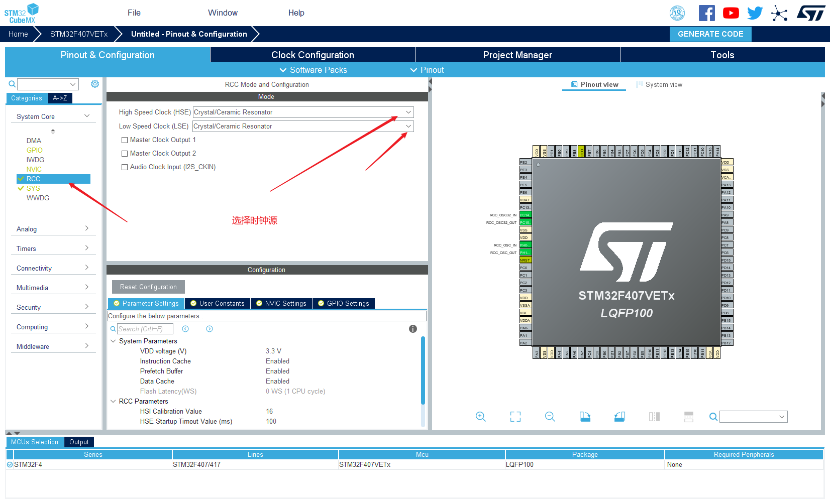Click the PC14 pin RCC_OSC32_IN

point(525,215)
